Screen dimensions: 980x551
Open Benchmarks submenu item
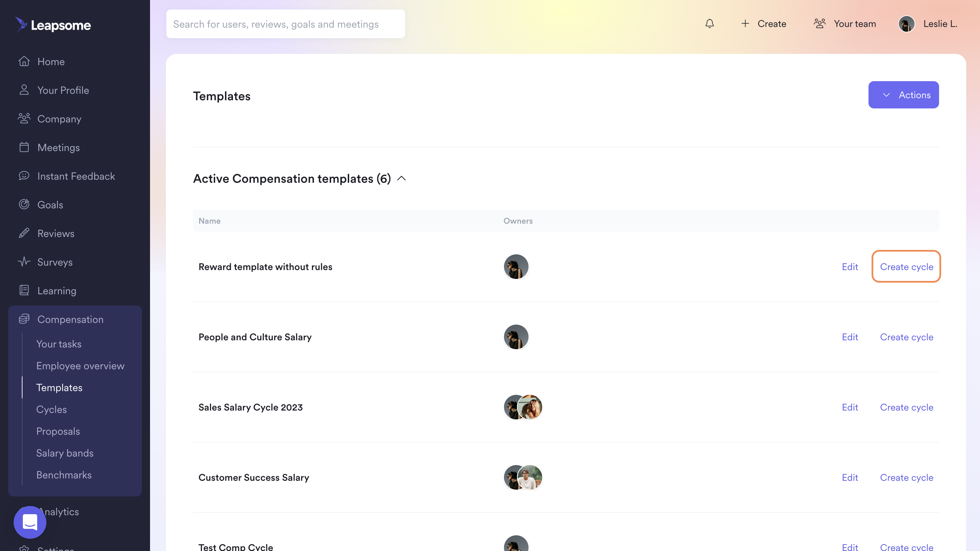(x=63, y=475)
